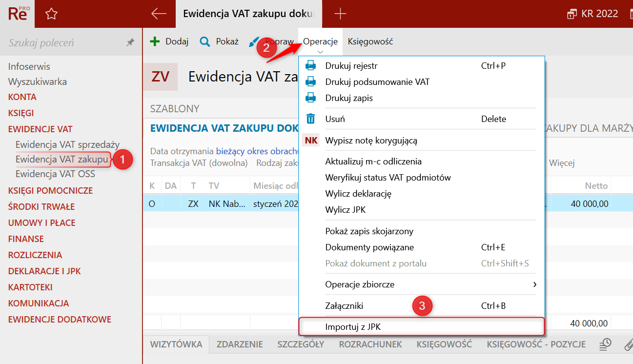Open Ewidencja VAT sprzedaży
Image resolution: width=633 pixels, height=364 pixels.
click(x=67, y=145)
